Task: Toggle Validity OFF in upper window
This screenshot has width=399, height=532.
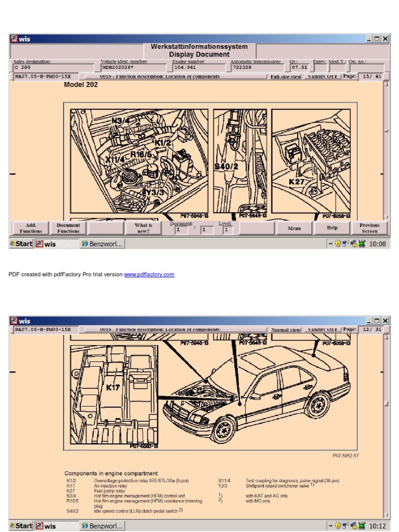Action: click(x=322, y=77)
